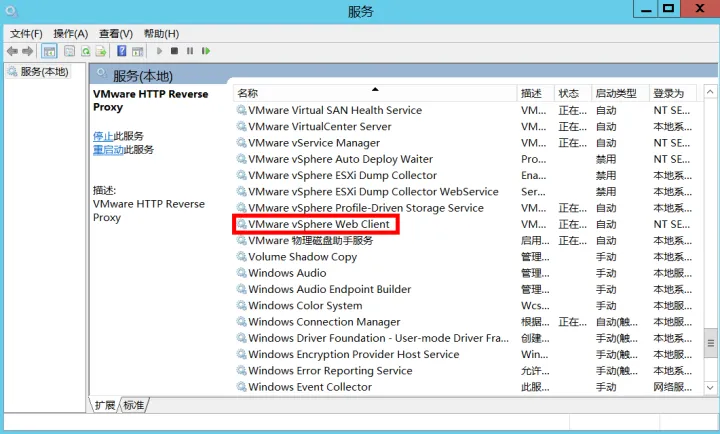Image resolution: width=720 pixels, height=434 pixels.
Task: Select Windows Event Collector service
Action: tap(465, 387)
